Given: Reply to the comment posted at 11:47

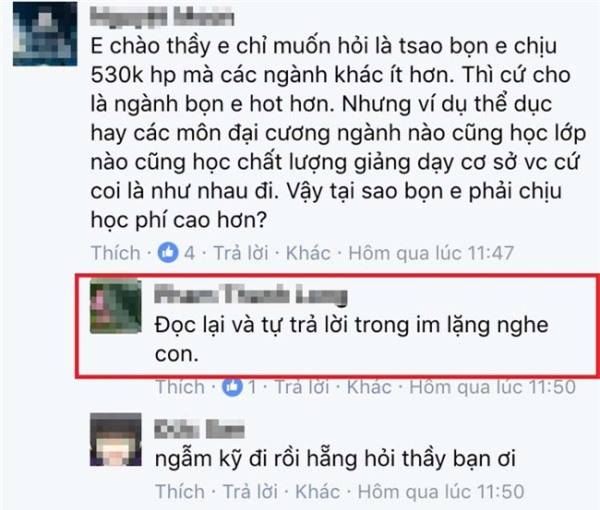Looking at the screenshot, I should point(241,253).
